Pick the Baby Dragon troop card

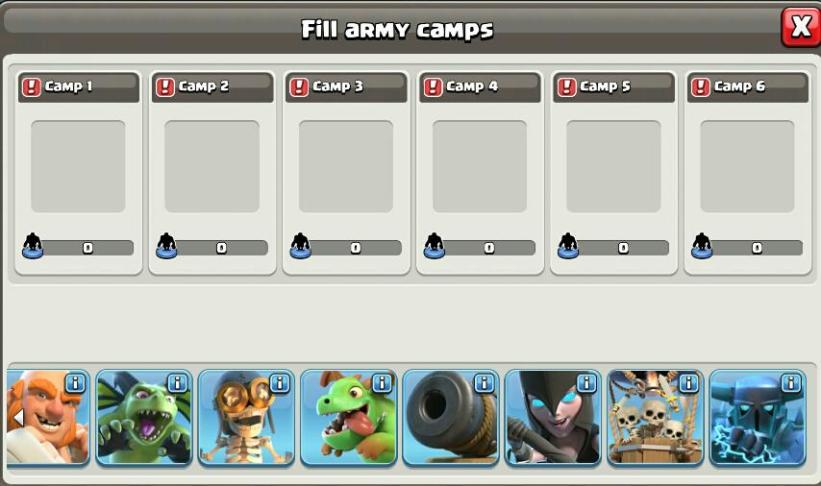point(349,417)
